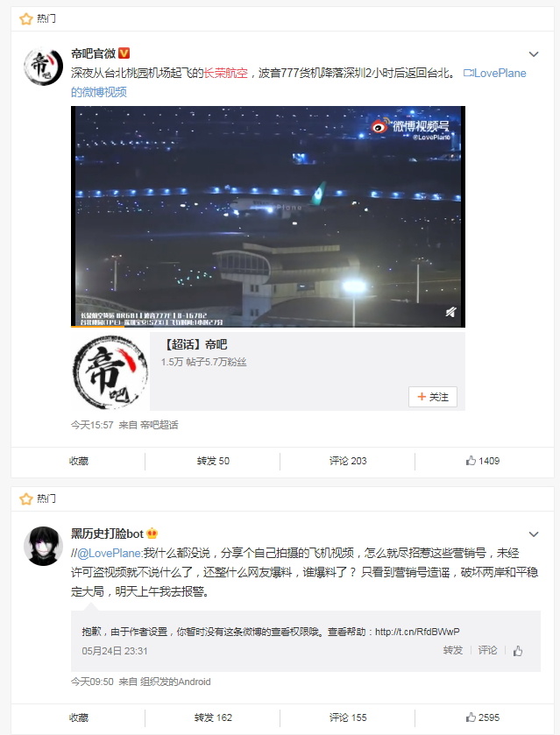Open the @LovePlane mention link
The image size is (560, 735).
coord(110,553)
